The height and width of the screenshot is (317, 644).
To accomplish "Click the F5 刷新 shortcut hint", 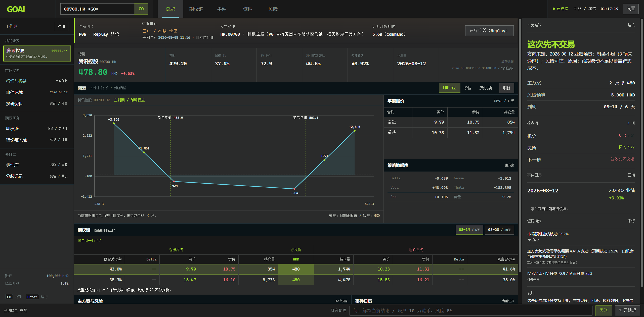I will click(14, 297).
